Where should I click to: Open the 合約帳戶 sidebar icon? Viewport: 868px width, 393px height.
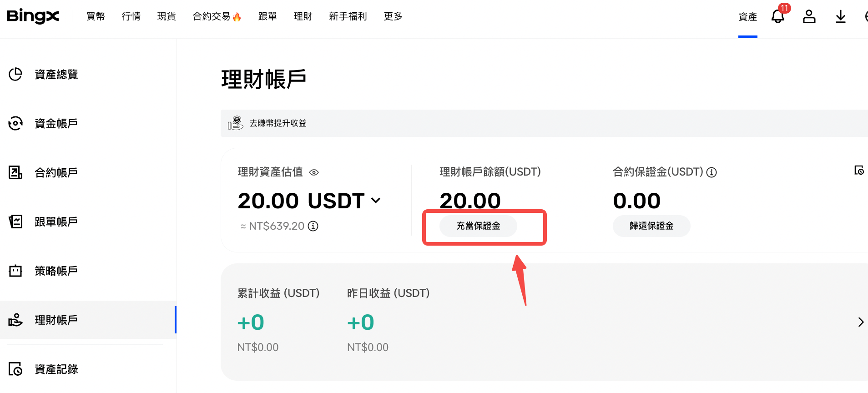tap(15, 172)
